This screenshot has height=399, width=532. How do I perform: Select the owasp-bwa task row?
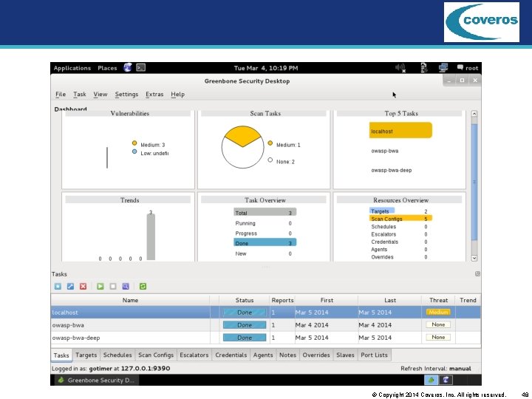point(266,325)
